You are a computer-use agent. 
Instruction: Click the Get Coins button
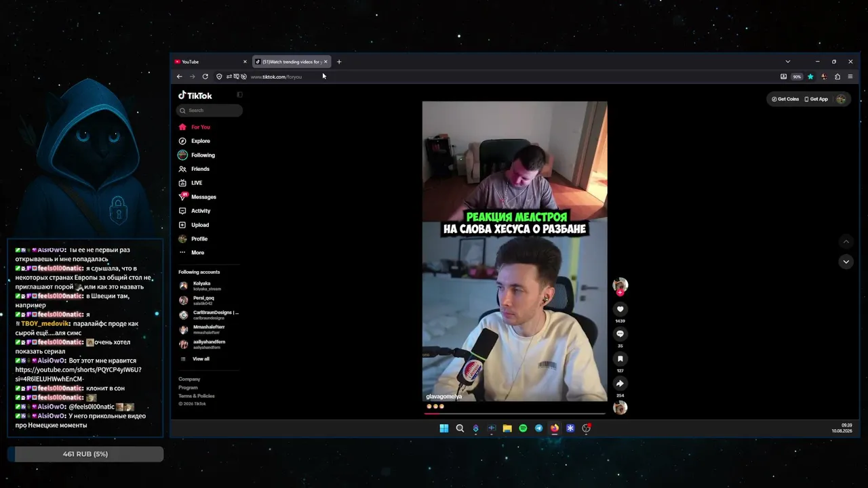pyautogui.click(x=785, y=99)
